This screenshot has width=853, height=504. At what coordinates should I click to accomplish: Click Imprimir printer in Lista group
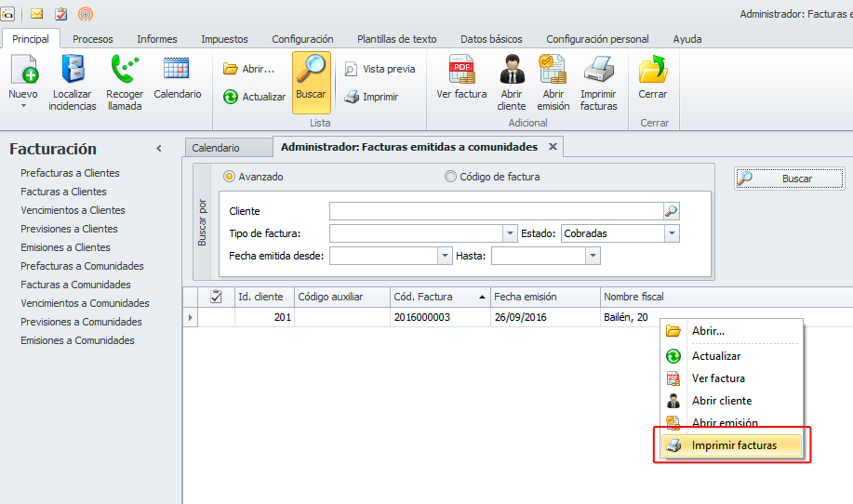coord(371,97)
